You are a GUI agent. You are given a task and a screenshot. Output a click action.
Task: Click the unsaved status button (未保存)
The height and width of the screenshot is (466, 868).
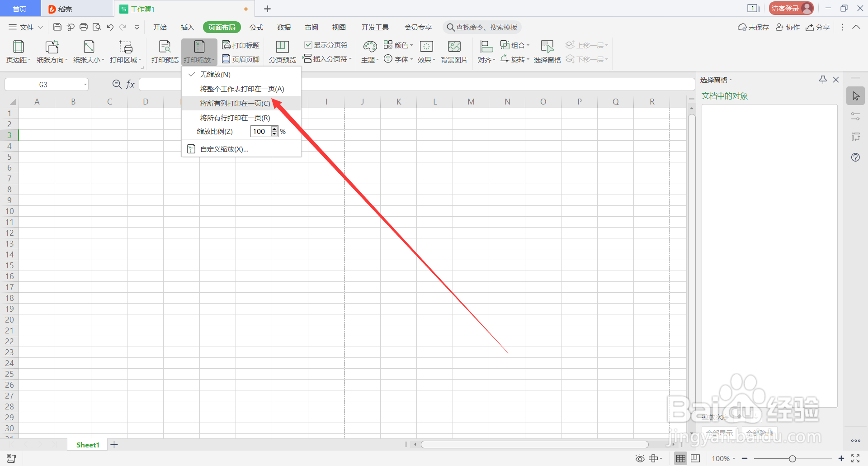tap(753, 27)
